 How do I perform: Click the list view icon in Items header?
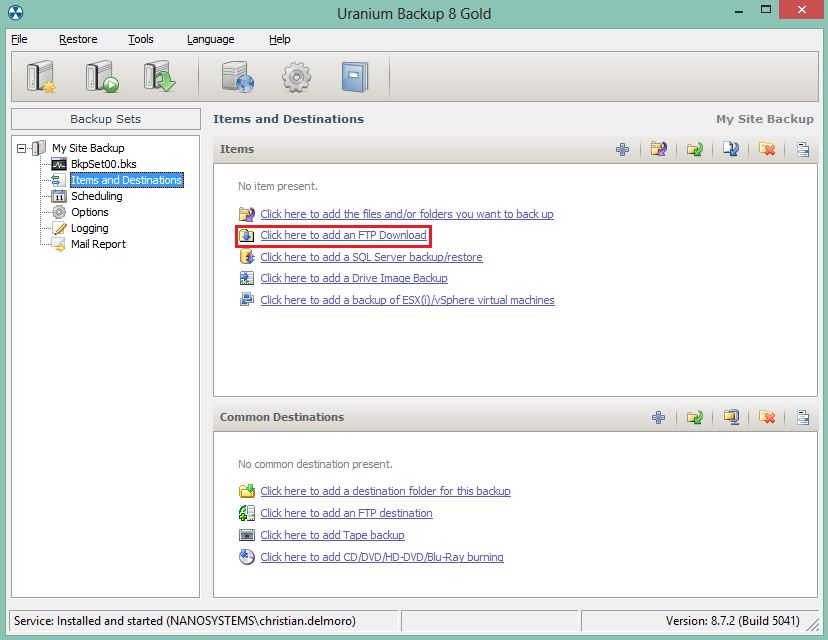click(x=803, y=149)
